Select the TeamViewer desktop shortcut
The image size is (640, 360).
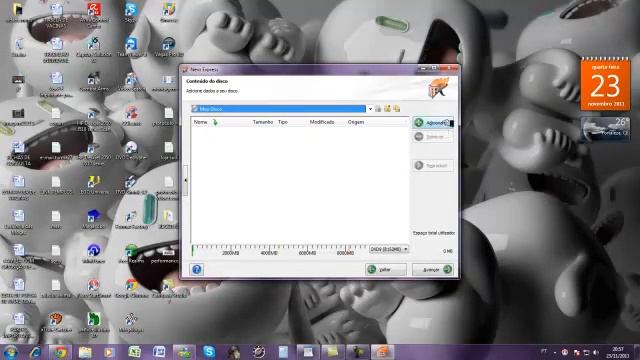pyautogui.click(x=131, y=47)
